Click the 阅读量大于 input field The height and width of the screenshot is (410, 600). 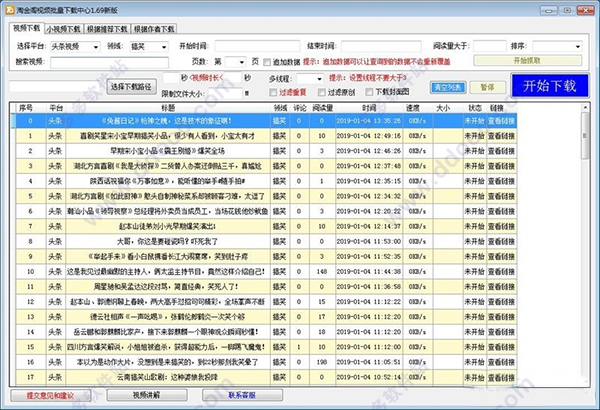[489, 46]
